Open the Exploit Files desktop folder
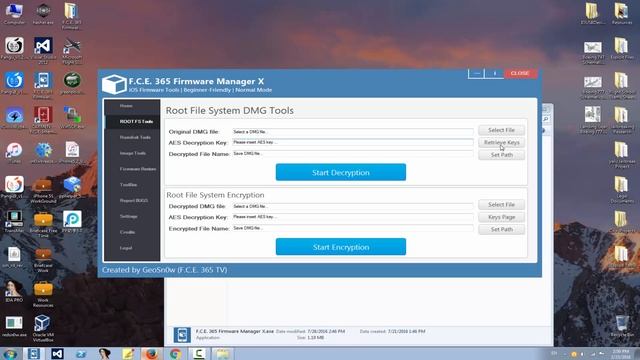The height and width of the screenshot is (360, 640). pos(622,48)
